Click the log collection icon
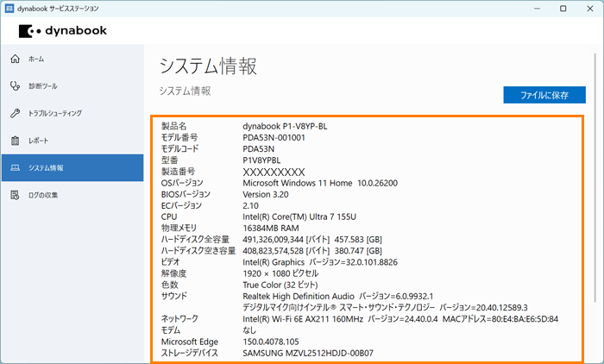 click(x=15, y=195)
